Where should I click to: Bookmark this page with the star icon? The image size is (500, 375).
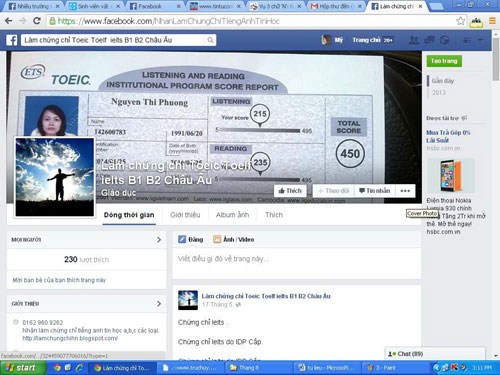[461, 21]
